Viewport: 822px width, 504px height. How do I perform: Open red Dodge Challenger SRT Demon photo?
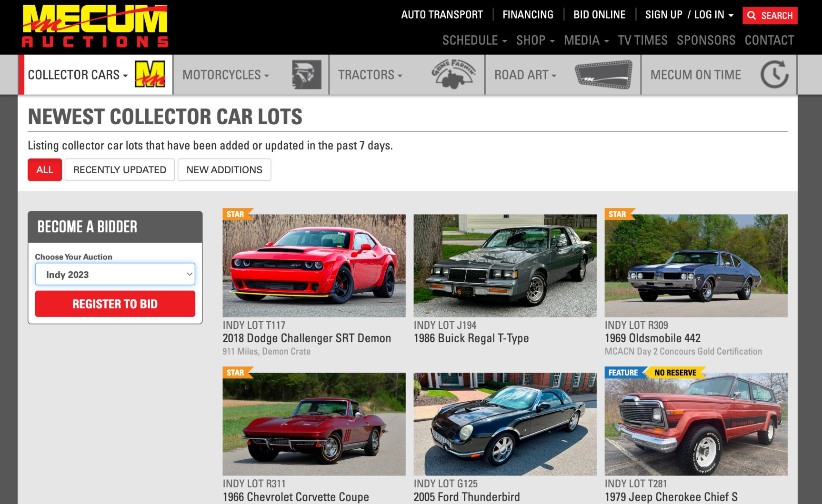coord(314,266)
